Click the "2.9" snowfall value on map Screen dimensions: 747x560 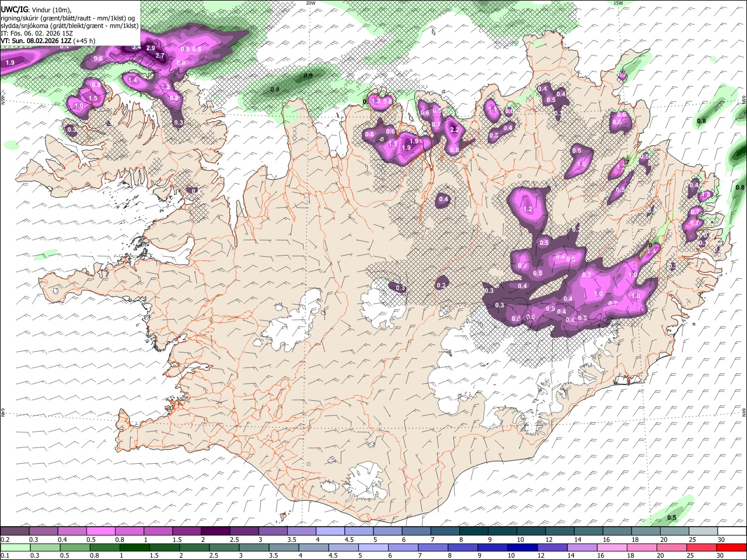pyautogui.click(x=151, y=48)
